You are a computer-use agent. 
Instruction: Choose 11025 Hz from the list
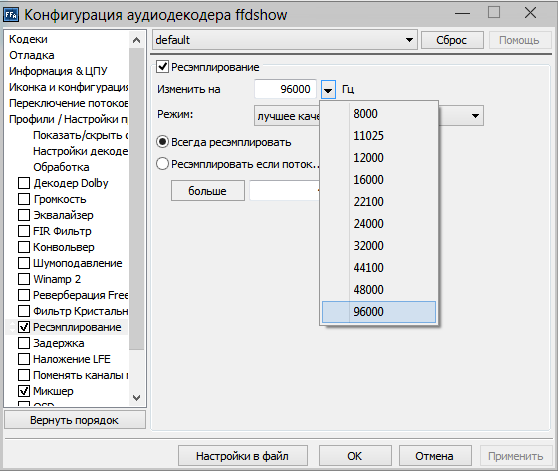pyautogui.click(x=379, y=136)
